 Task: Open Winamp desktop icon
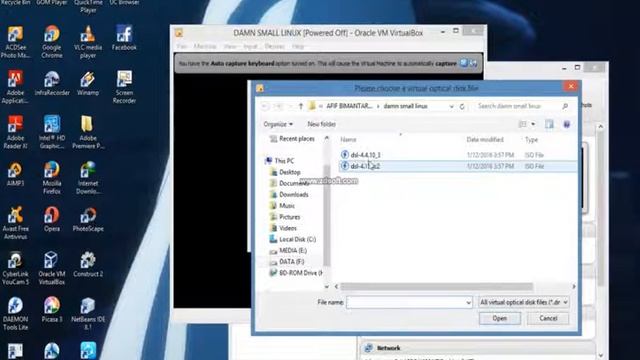(88, 83)
